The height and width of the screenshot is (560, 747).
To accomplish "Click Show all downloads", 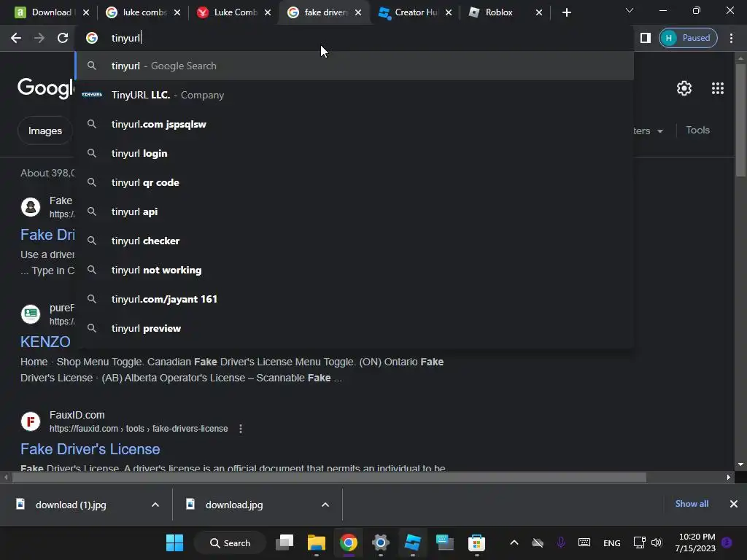I will tap(692, 504).
